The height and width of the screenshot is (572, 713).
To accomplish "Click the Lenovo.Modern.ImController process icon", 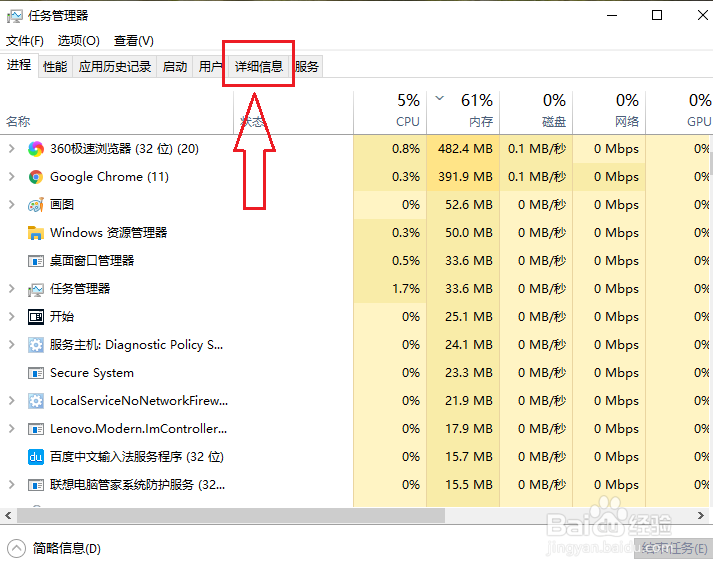I will (x=36, y=429).
